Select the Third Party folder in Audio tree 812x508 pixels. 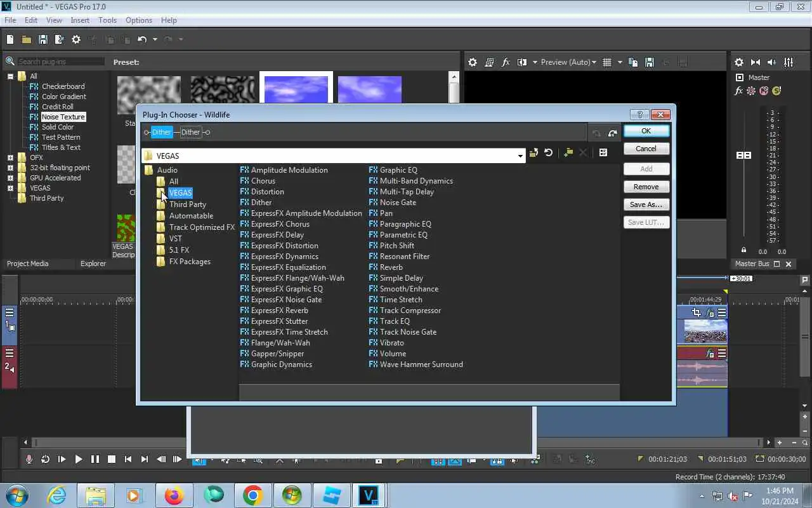[187, 204]
